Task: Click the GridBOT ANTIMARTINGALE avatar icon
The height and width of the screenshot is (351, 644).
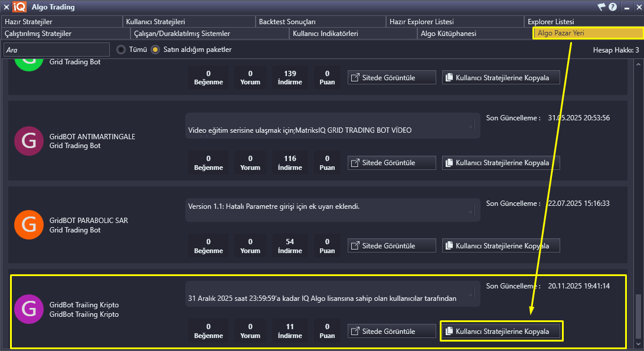Action: 29,141
